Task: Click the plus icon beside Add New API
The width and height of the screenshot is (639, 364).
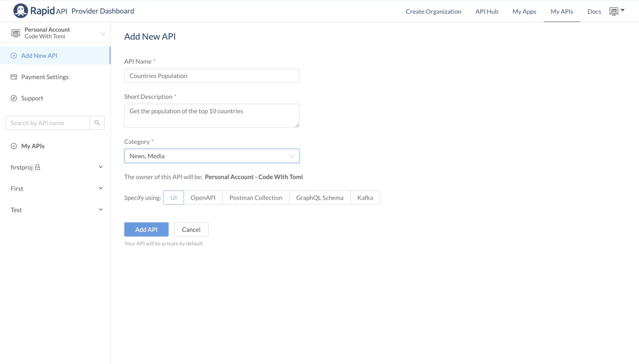Action: click(14, 55)
